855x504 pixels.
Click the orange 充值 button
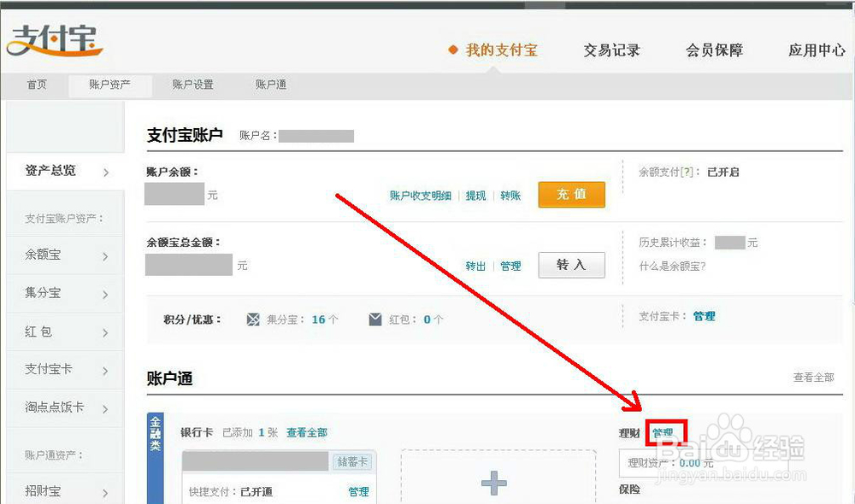click(571, 195)
